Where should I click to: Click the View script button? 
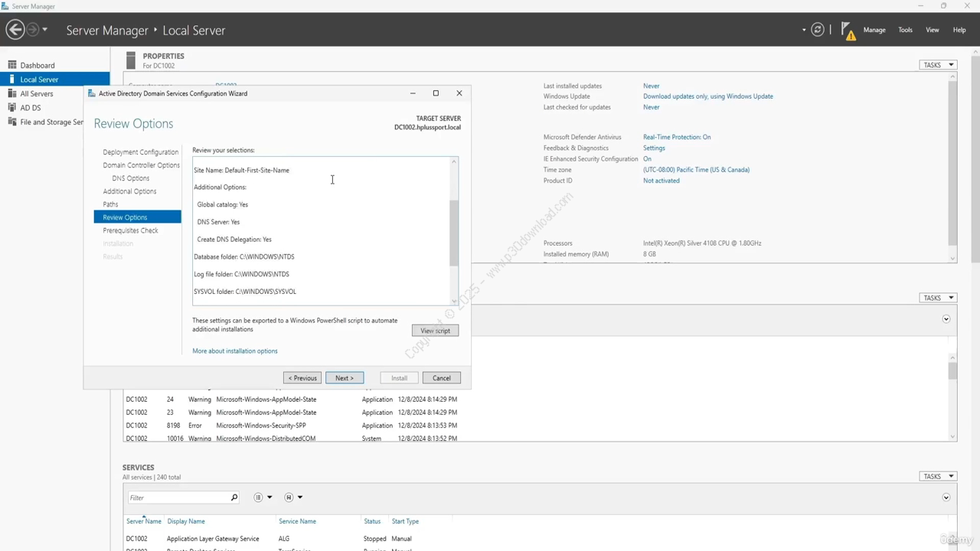[x=435, y=331]
